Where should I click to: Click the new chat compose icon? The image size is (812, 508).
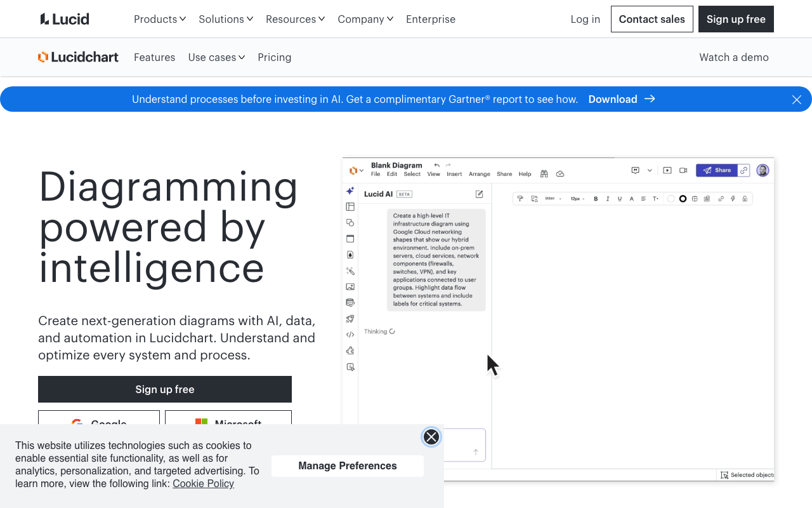480,194
